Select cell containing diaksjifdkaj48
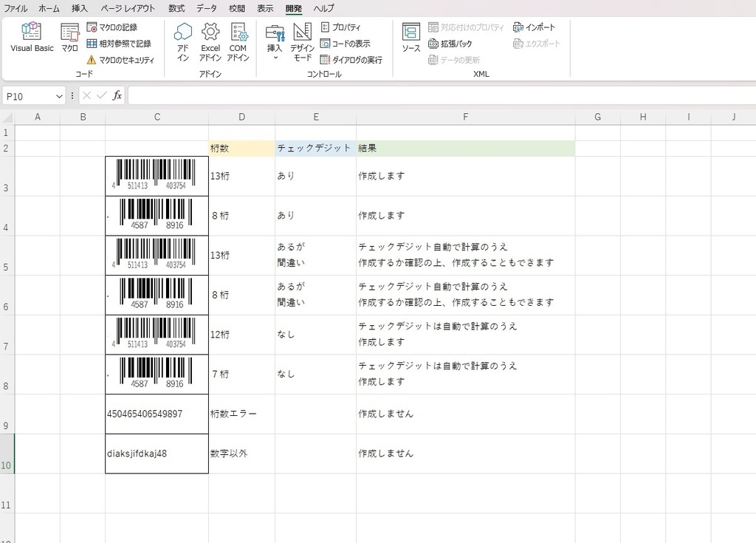Screen dimensions: 756x543 [x=157, y=454]
